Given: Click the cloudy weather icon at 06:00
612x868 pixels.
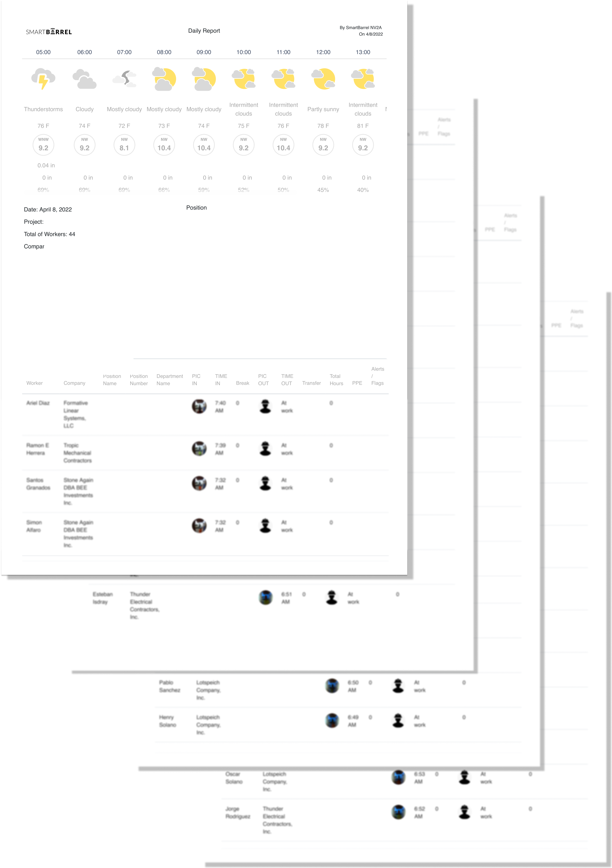Looking at the screenshot, I should tap(84, 78).
